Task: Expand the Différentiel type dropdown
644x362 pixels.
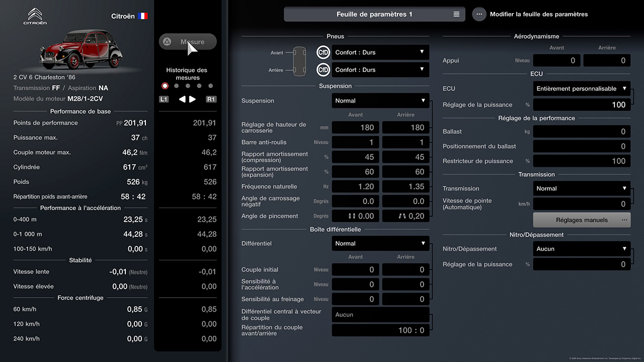Action: click(x=381, y=243)
